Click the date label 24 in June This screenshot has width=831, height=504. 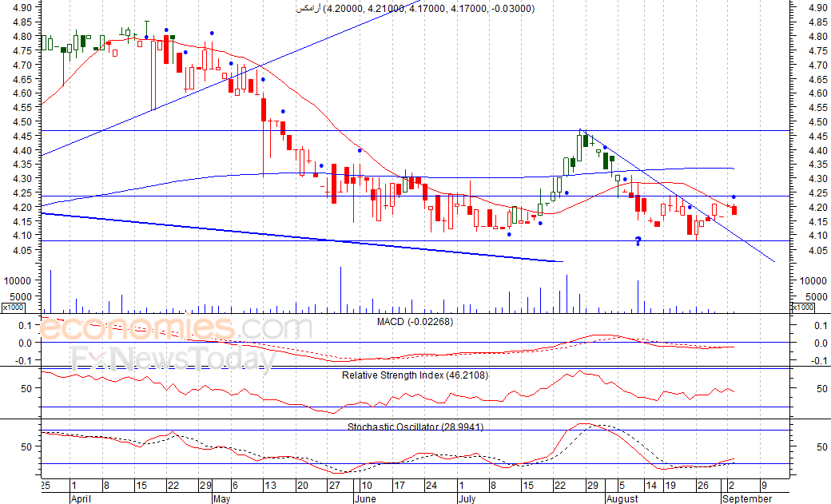click(x=431, y=486)
